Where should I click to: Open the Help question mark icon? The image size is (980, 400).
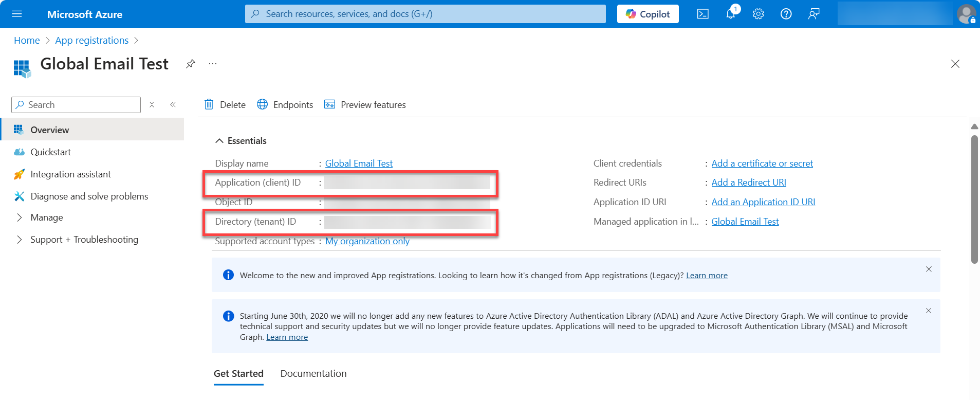point(786,14)
